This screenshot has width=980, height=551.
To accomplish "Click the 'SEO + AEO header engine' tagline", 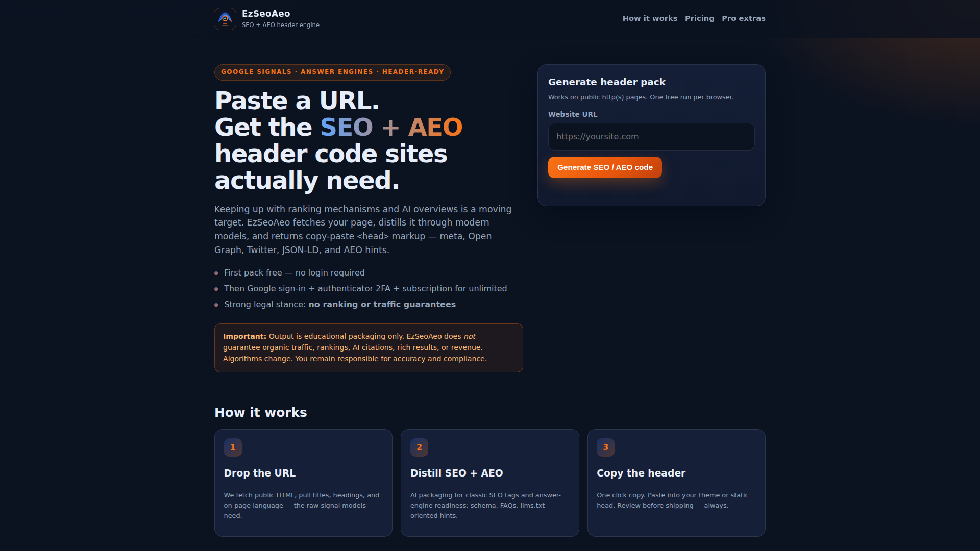I will pyautogui.click(x=281, y=25).
